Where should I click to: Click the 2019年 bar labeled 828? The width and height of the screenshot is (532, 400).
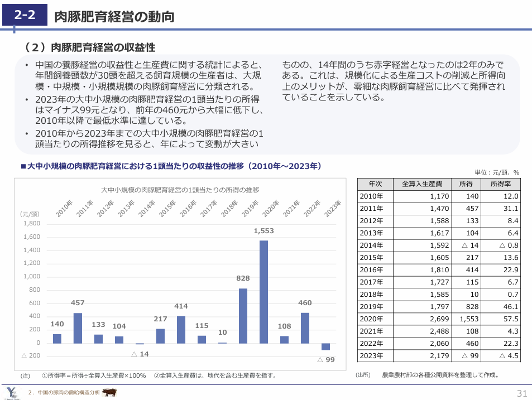(243, 316)
